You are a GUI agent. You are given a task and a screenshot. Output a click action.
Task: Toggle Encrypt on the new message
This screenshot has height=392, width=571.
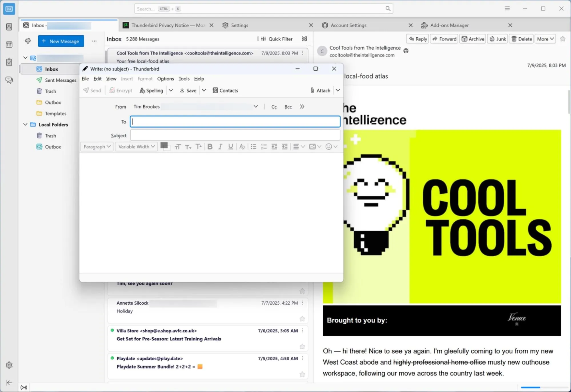click(120, 90)
